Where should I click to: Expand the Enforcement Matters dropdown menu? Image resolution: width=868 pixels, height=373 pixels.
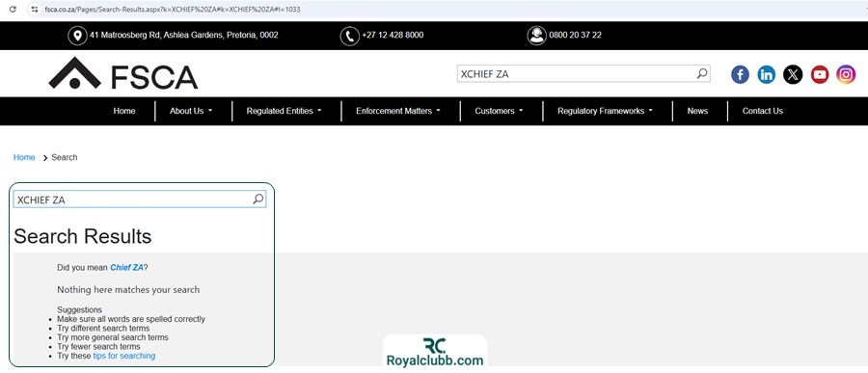click(398, 111)
